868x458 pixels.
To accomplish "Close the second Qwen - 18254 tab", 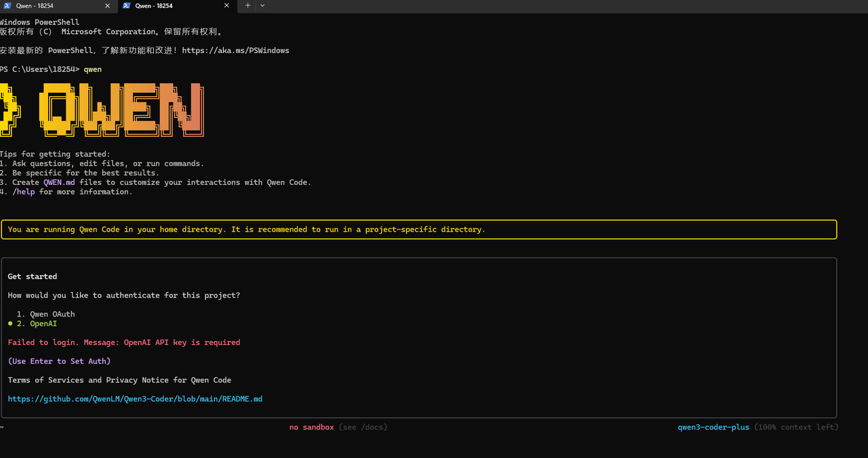I will 225,5.
